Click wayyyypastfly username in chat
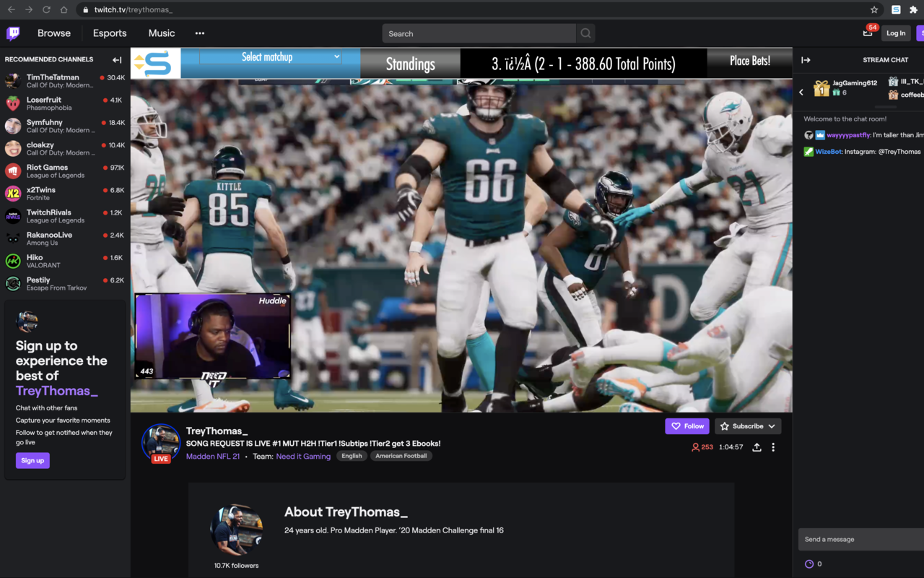Image resolution: width=924 pixels, height=578 pixels. tap(848, 135)
